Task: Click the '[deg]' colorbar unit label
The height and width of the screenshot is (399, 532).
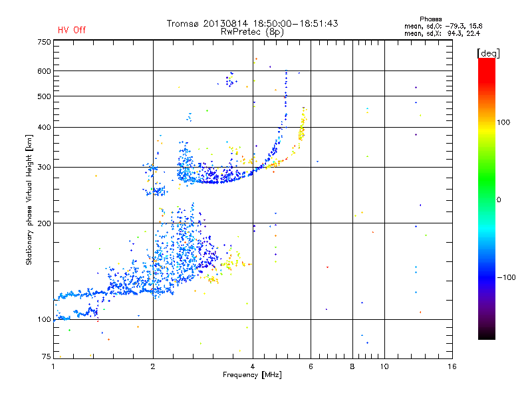Action: coord(488,53)
